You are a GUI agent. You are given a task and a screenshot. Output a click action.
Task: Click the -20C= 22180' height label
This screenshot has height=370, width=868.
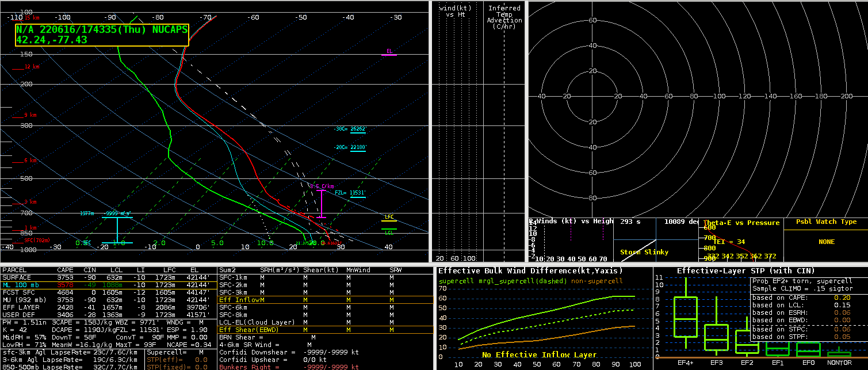pyautogui.click(x=350, y=148)
